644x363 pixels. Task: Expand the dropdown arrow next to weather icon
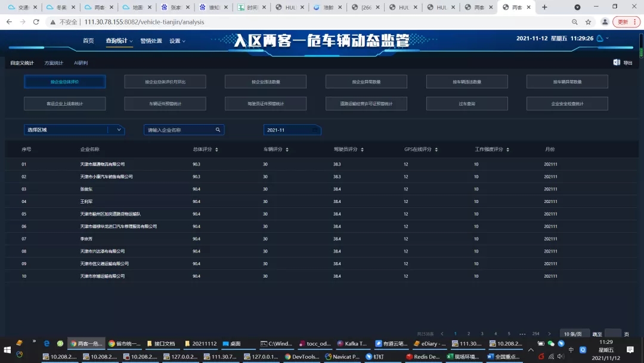click(x=608, y=38)
